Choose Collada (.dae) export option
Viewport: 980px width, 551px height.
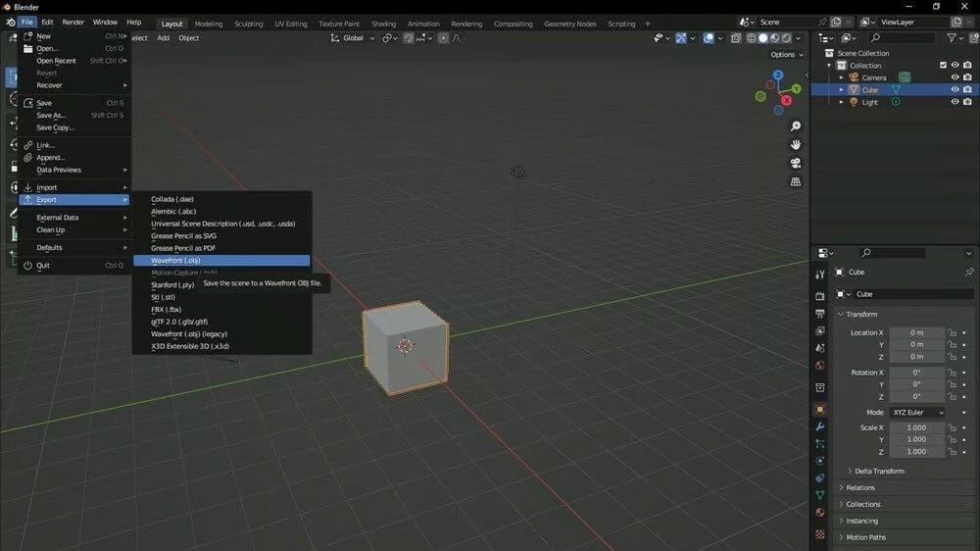(x=221, y=199)
